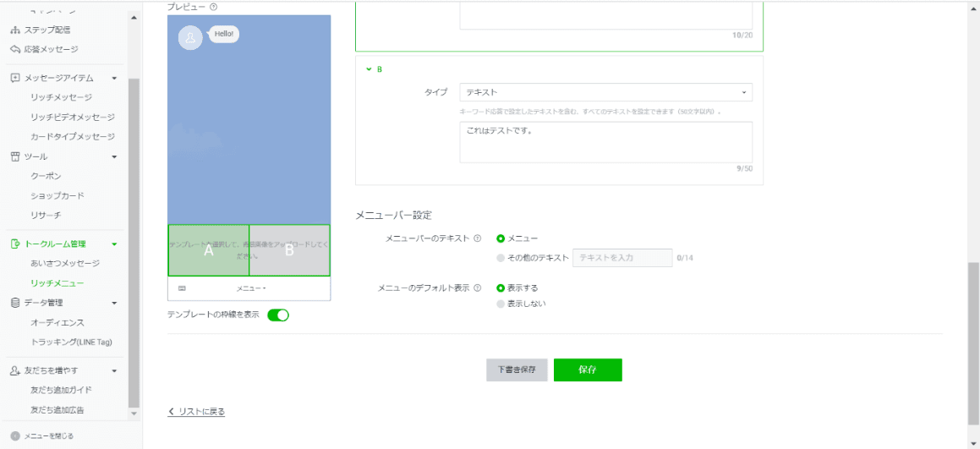
Task: Choose 表示しない for default menu display
Action: point(501,304)
